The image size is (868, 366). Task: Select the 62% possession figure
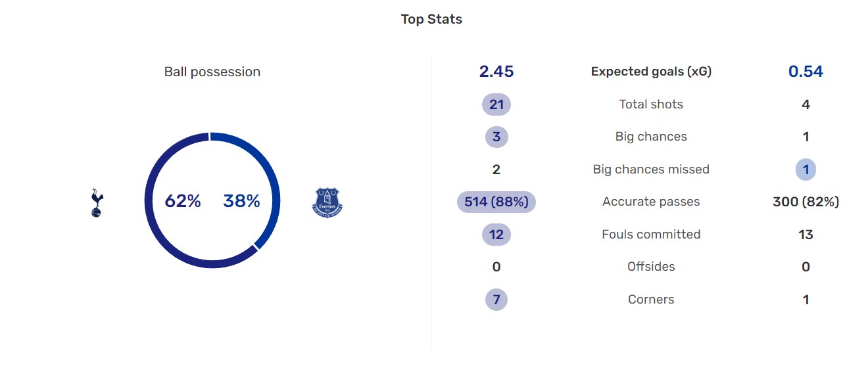(x=183, y=201)
